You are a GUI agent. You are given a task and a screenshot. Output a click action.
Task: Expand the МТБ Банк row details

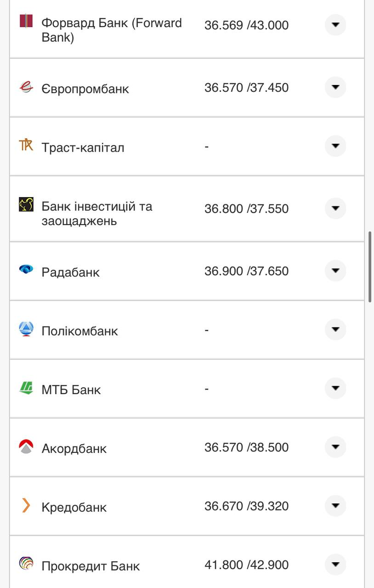(x=335, y=389)
